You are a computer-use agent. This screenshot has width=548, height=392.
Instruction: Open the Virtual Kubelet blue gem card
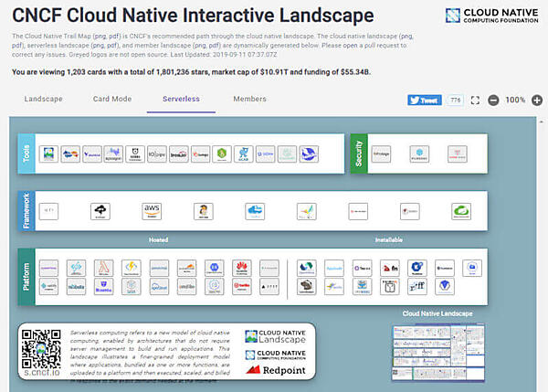[x=445, y=287]
